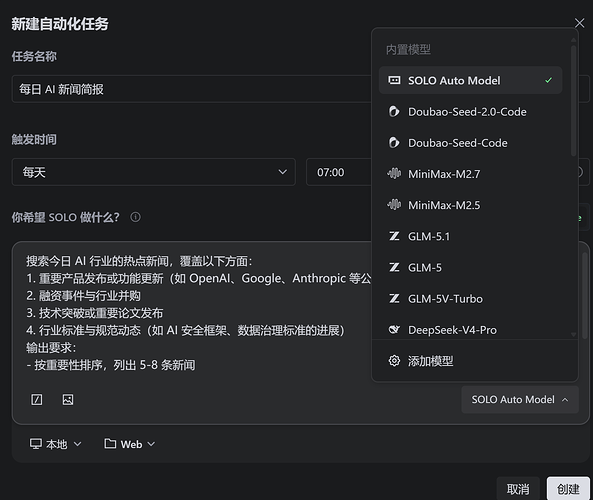Close the 新建自动化任务 dialog
Screen dimensions: 593x500
point(579,23)
